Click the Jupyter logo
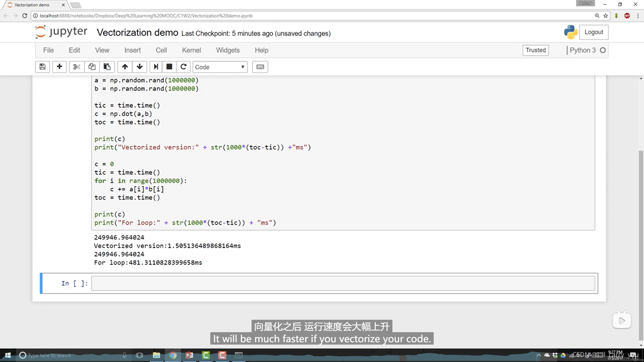 click(61, 32)
